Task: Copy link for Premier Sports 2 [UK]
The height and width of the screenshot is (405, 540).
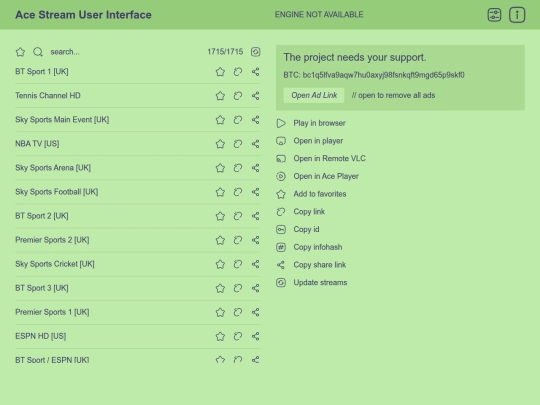Action: (238, 240)
